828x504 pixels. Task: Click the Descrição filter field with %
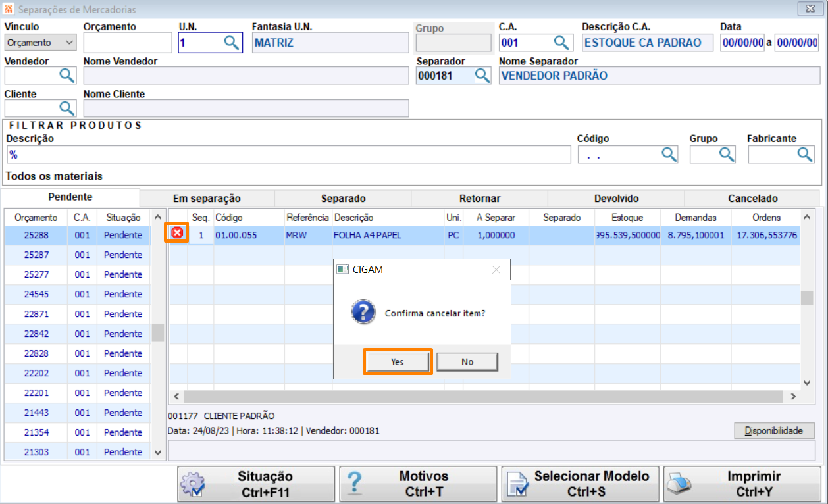tap(289, 155)
